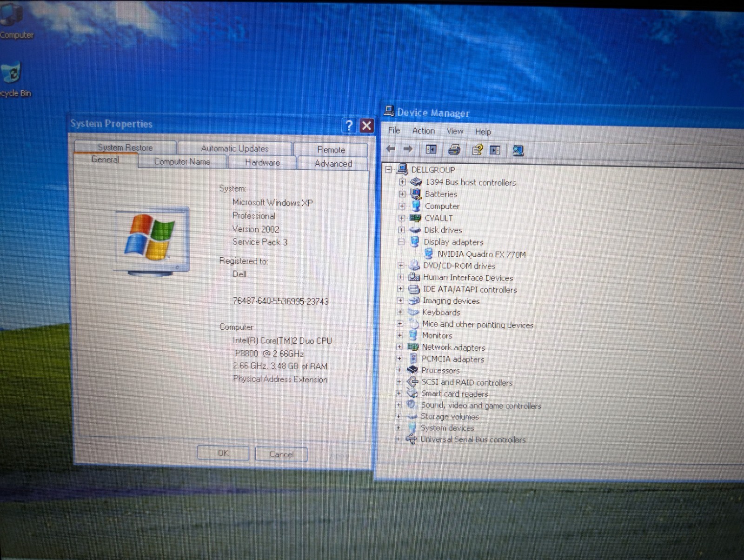
Task: Expand the DVD/CD-ROM drives node
Action: click(400, 265)
